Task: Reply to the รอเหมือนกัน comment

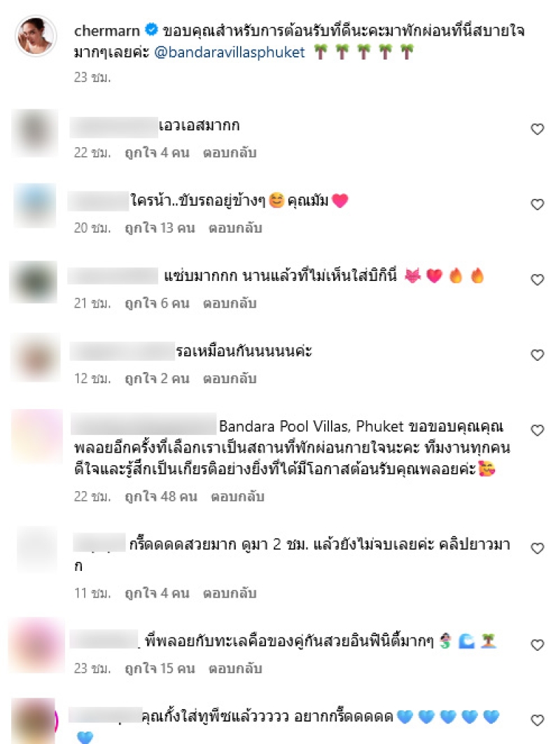Action: [x=230, y=378]
